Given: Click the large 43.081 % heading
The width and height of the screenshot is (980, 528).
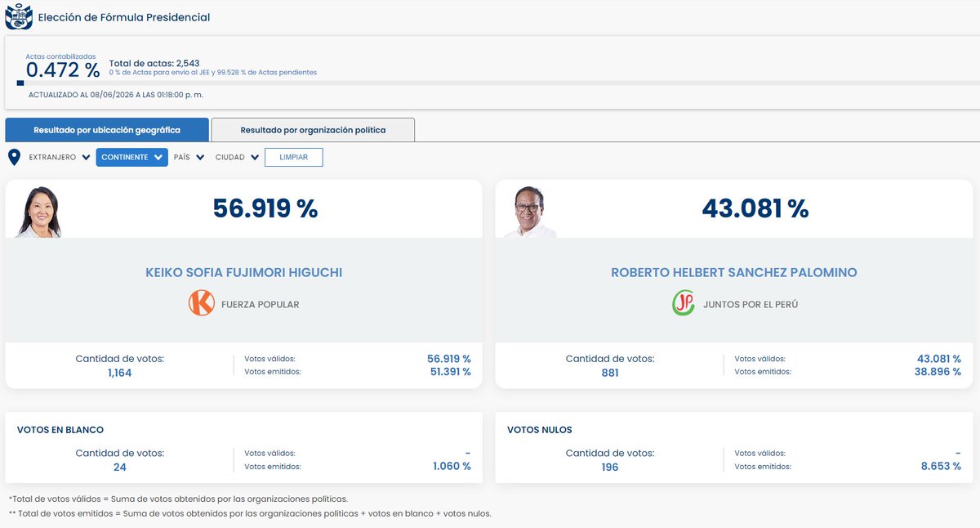Looking at the screenshot, I should (755, 208).
